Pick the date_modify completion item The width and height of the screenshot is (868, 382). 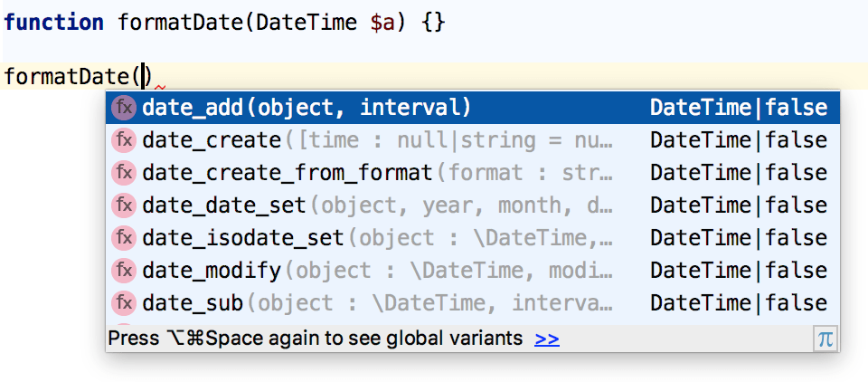coord(473,271)
